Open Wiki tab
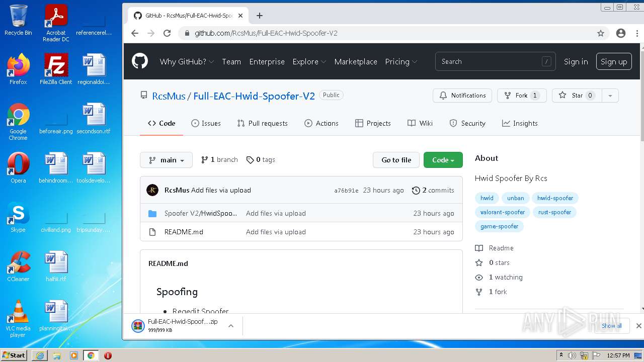644x362 pixels. 420,123
